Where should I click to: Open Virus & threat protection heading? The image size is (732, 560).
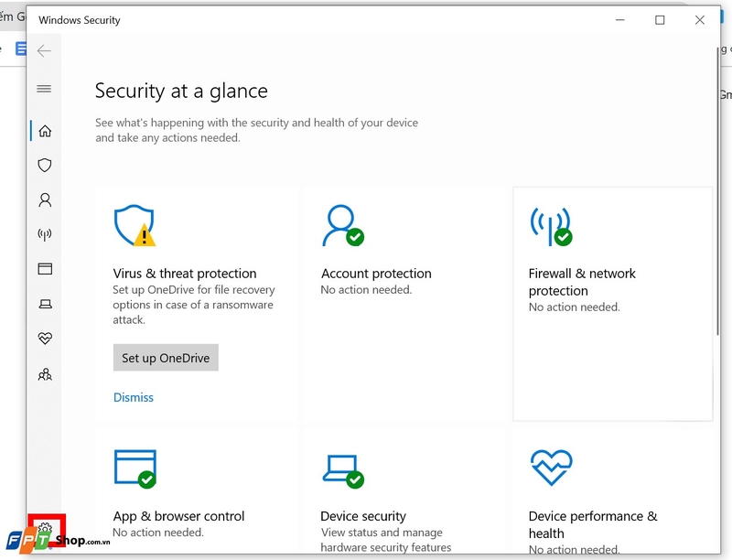tap(185, 274)
